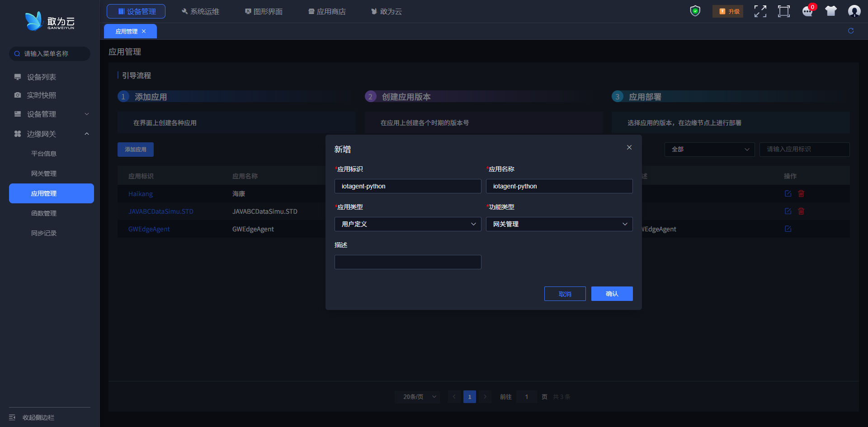The height and width of the screenshot is (427, 868).
Task: Go to next page arrow
Action: click(485, 397)
